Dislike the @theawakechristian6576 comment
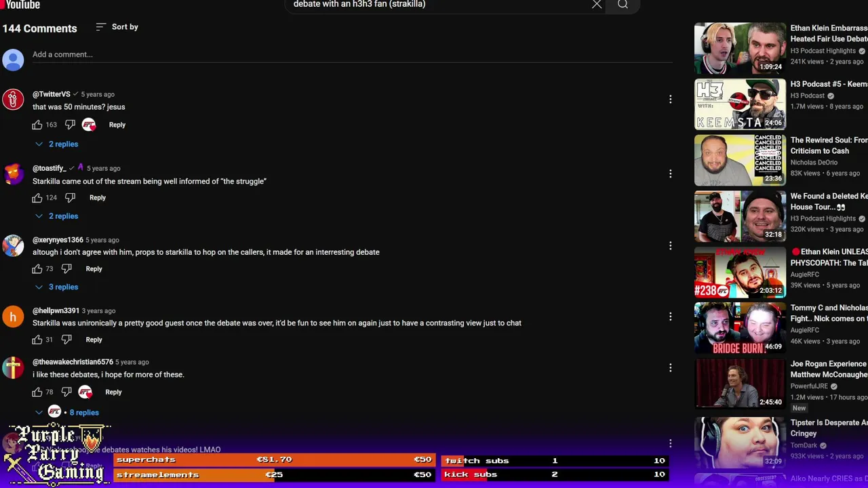This screenshot has height=488, width=868. (66, 392)
